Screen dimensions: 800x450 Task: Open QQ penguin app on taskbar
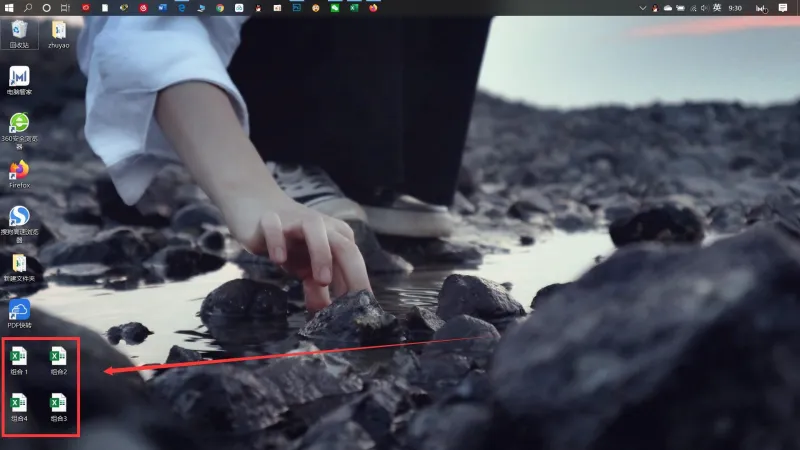(x=258, y=8)
